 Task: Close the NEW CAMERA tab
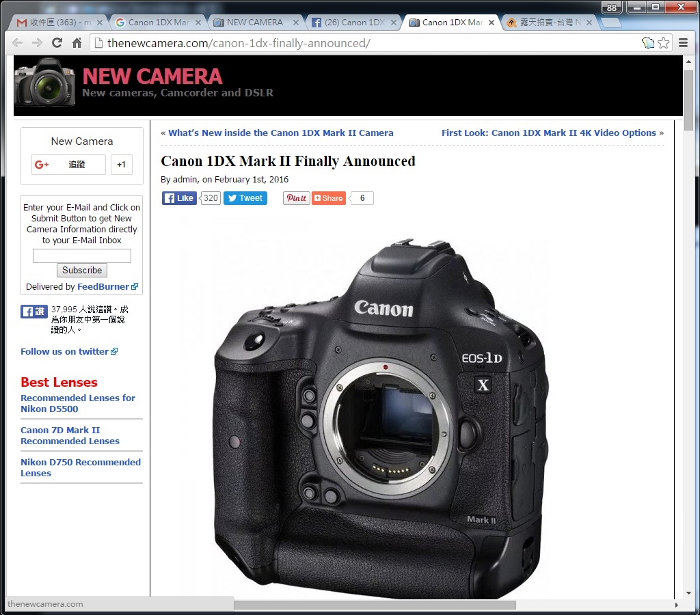(x=295, y=23)
